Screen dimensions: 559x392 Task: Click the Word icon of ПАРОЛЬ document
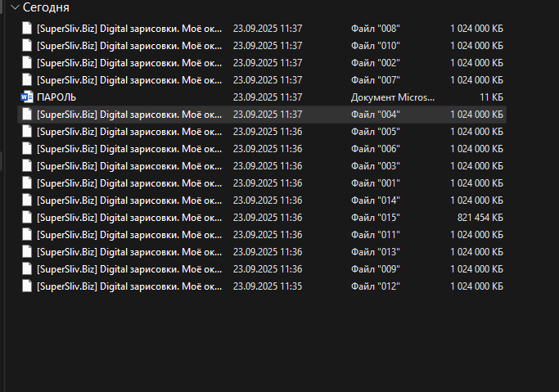(x=27, y=97)
